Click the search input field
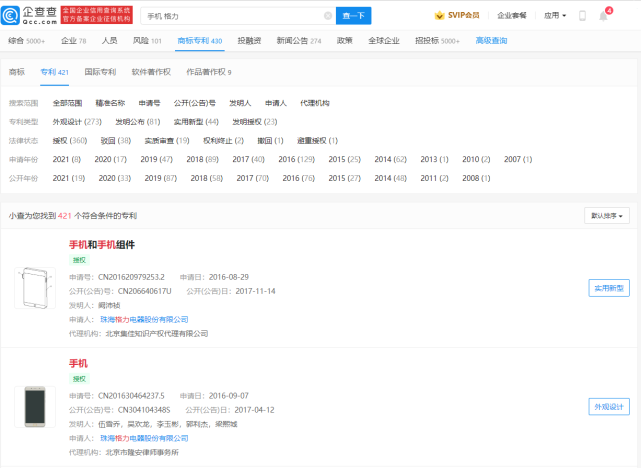Screen dimensions: 641x468 pyautogui.click(x=238, y=16)
